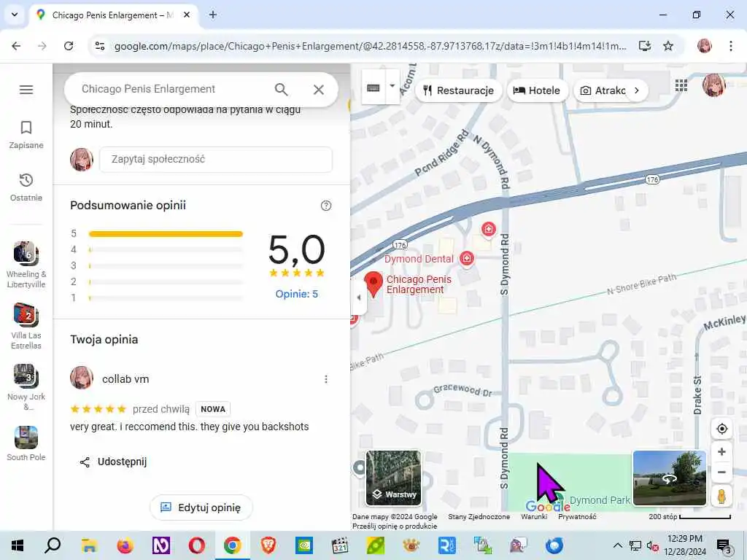
Task: Open the Chrome profile avatar
Action: pyautogui.click(x=704, y=46)
